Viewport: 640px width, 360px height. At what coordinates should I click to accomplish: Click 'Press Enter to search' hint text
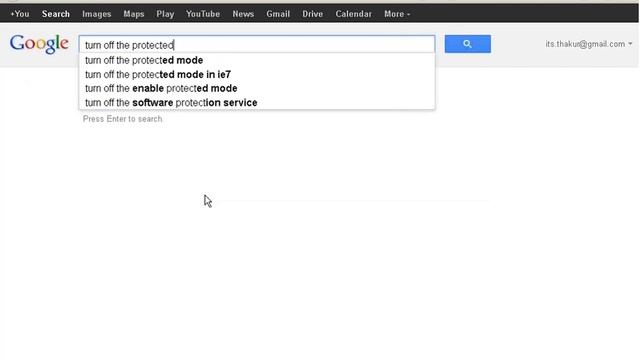pyautogui.click(x=122, y=119)
